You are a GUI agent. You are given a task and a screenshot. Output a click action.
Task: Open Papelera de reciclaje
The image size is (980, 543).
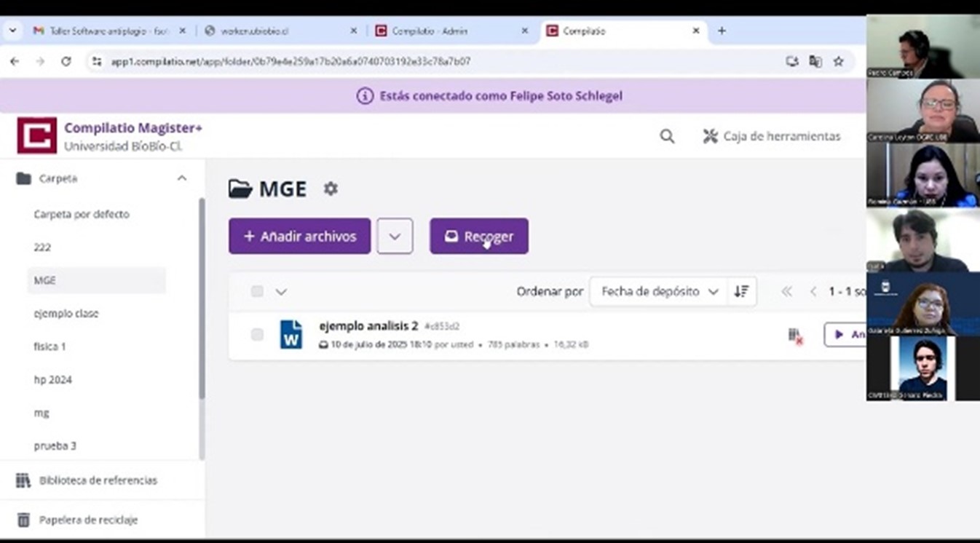(x=88, y=520)
